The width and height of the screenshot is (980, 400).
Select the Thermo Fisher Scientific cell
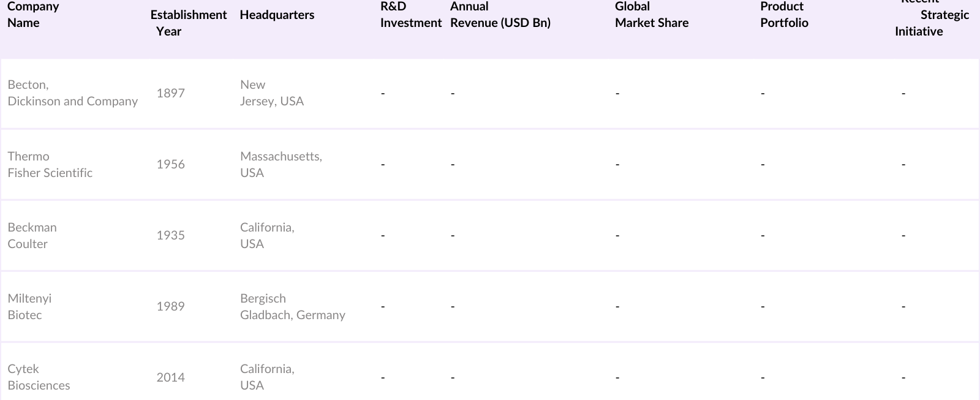[50, 164]
